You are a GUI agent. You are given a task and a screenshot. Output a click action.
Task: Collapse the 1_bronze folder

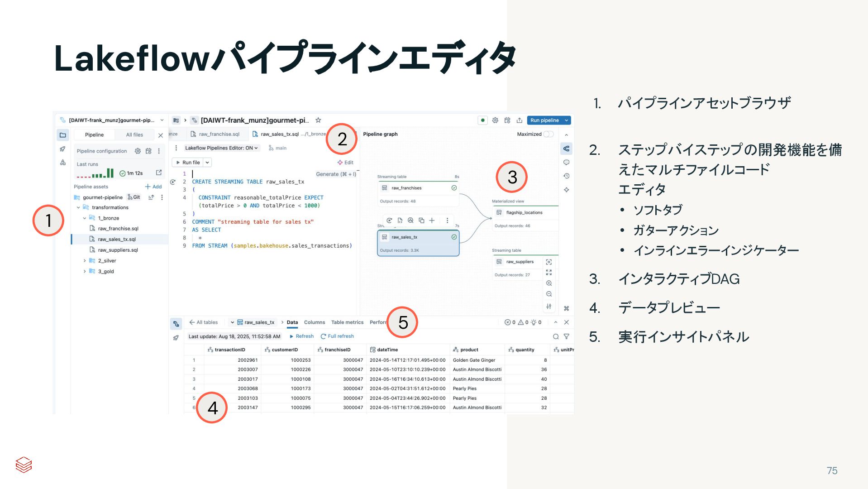click(85, 218)
